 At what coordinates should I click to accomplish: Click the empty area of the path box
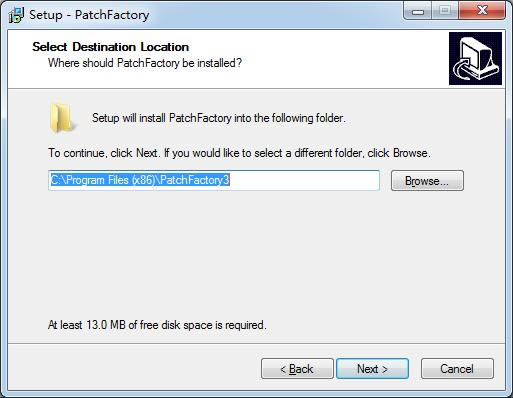(304, 180)
